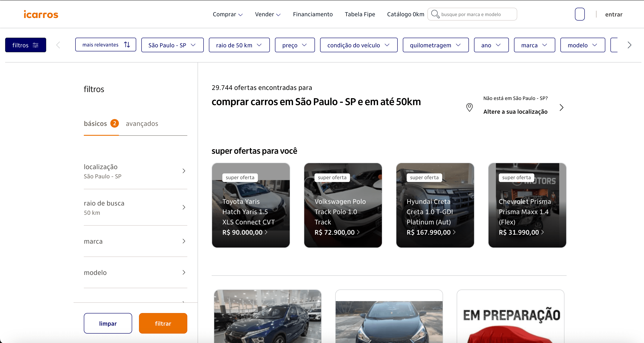Open the ano filter dropdown
The image size is (644, 343).
pos(491,45)
